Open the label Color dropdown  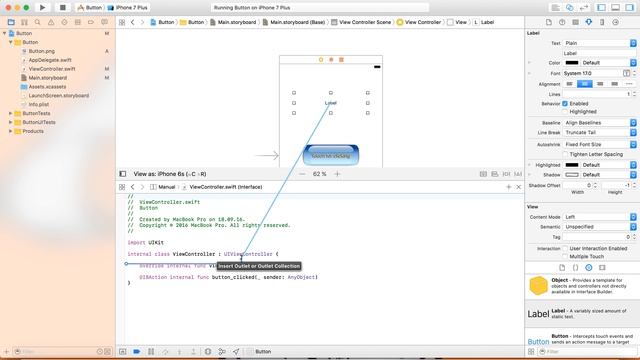pos(608,63)
